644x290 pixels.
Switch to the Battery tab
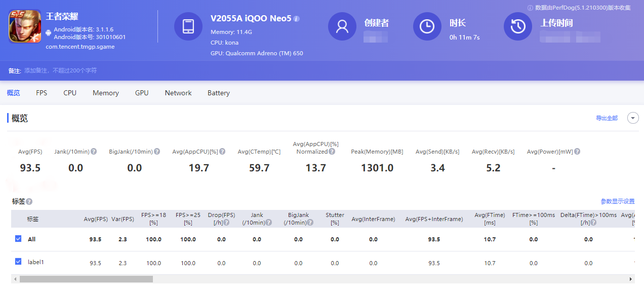219,93
